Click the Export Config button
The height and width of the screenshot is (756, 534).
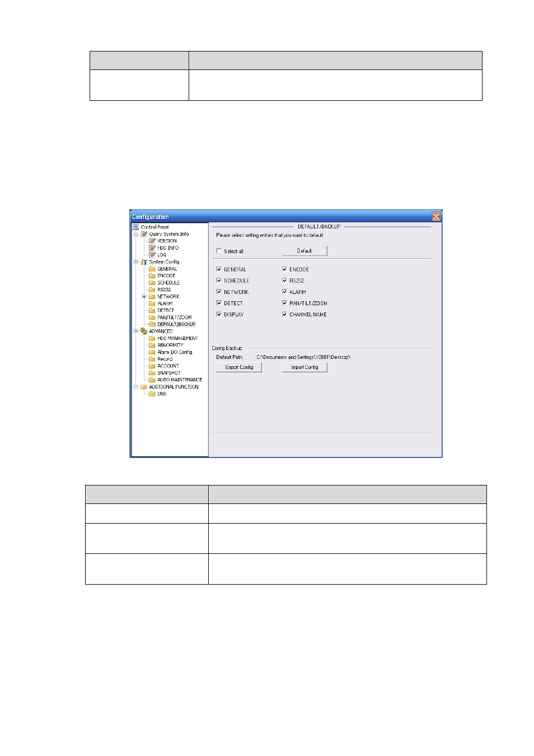(239, 367)
